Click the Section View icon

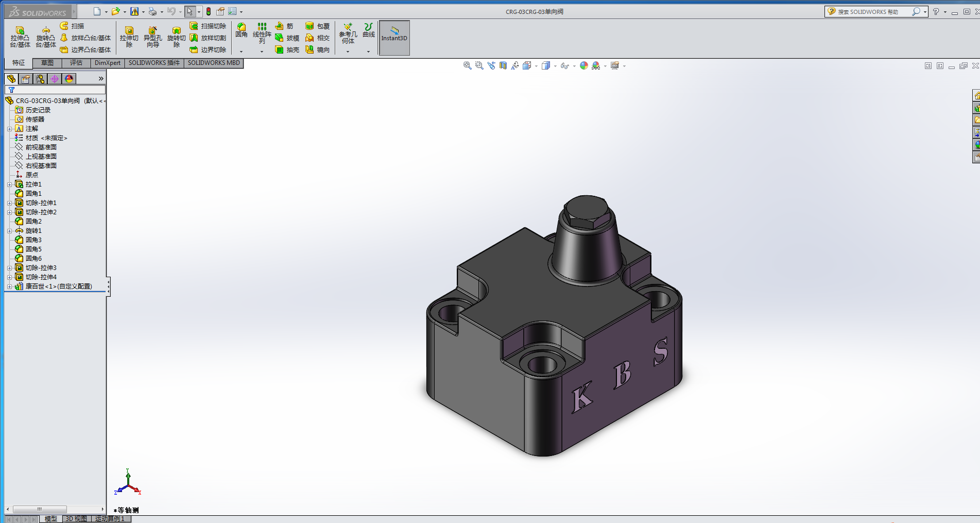(503, 65)
